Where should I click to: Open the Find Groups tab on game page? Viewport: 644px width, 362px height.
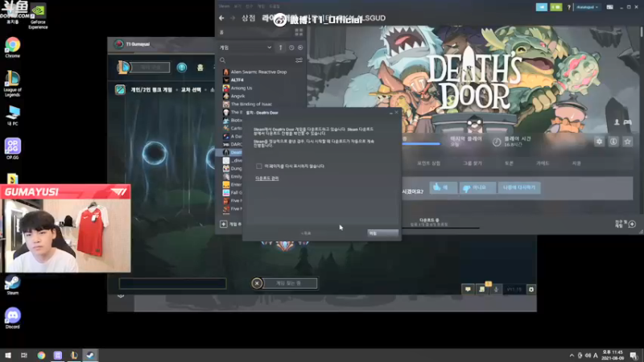point(473,163)
